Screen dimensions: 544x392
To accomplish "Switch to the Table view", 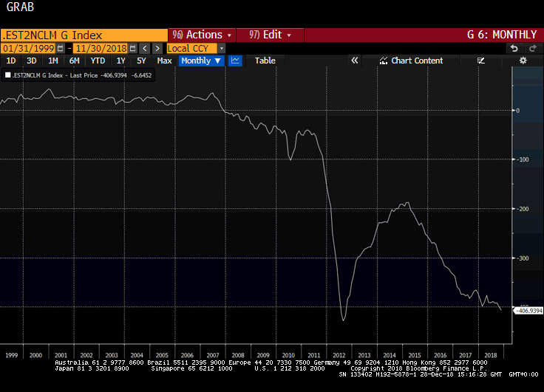I will (x=265, y=61).
